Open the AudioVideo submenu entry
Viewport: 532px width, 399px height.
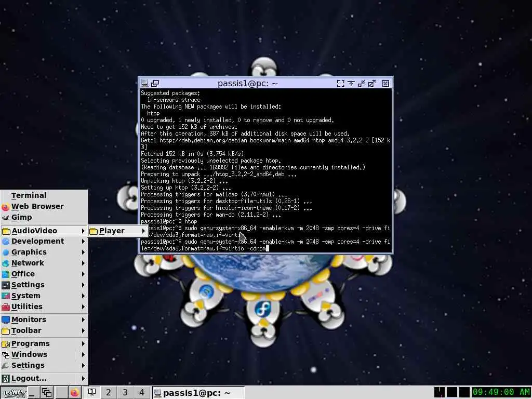[x=44, y=231]
